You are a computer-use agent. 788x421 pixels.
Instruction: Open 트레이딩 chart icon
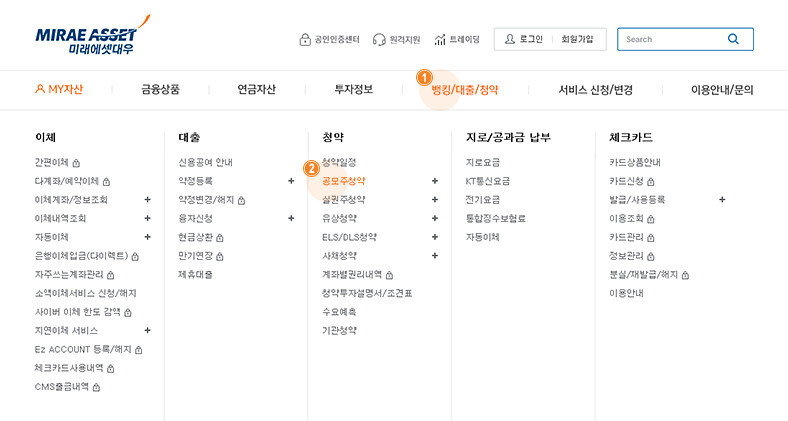tap(440, 39)
